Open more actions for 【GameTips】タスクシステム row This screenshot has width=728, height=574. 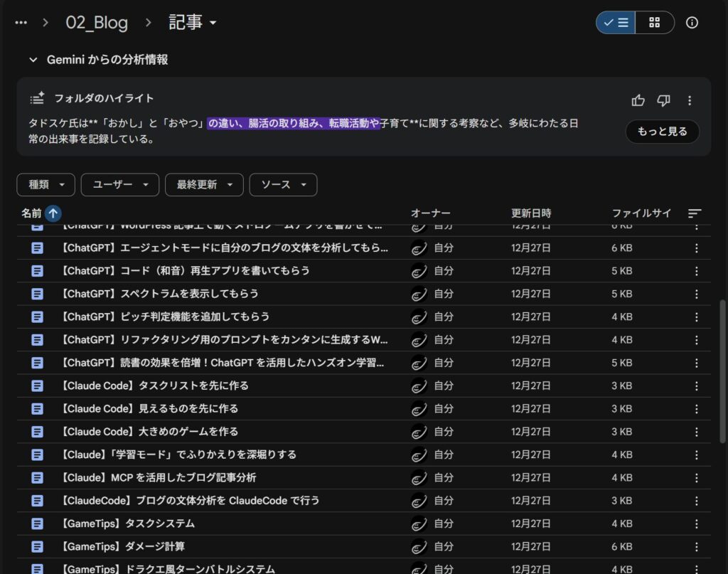[696, 523]
